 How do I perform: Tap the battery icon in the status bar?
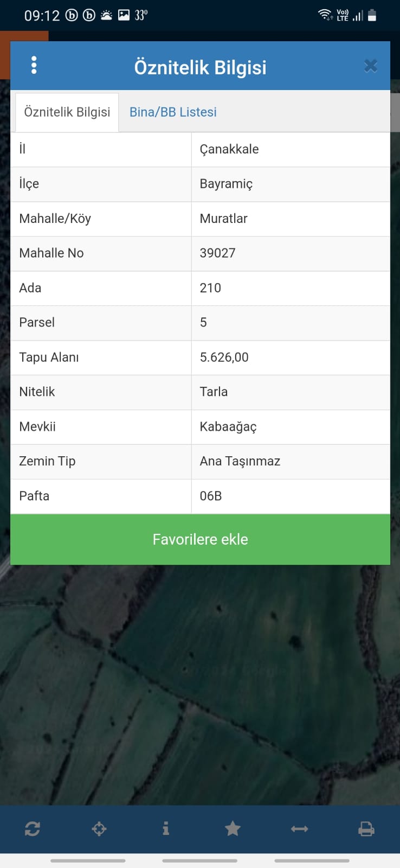(372, 15)
